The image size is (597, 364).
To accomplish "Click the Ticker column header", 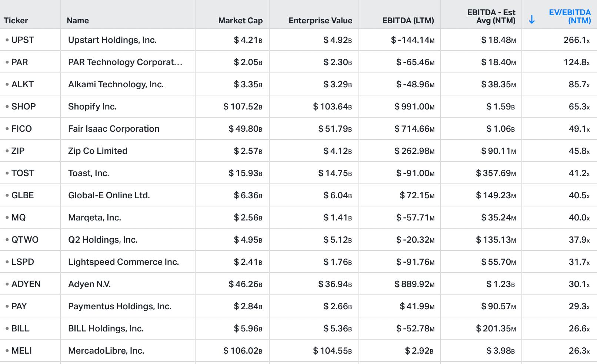I will tap(16, 21).
